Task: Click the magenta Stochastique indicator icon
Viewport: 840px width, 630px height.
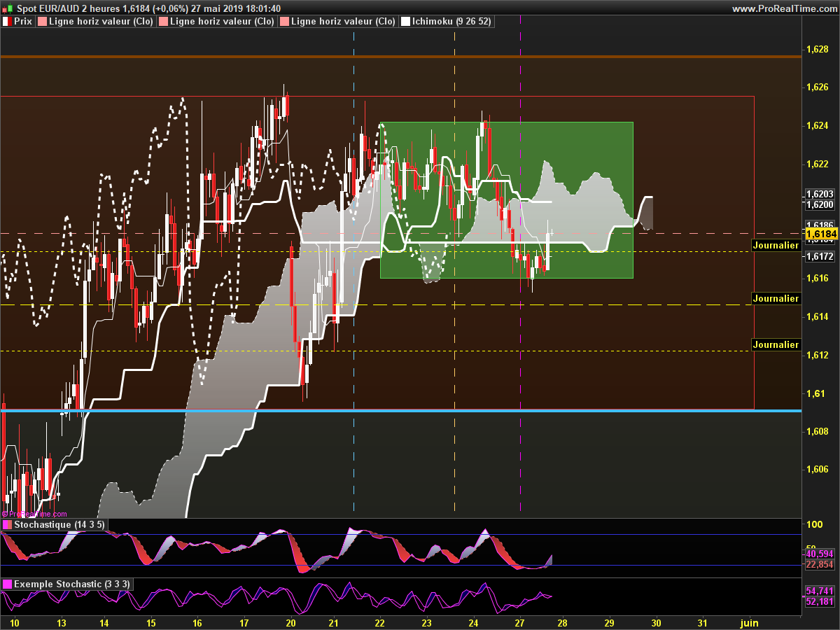Action: [7, 524]
